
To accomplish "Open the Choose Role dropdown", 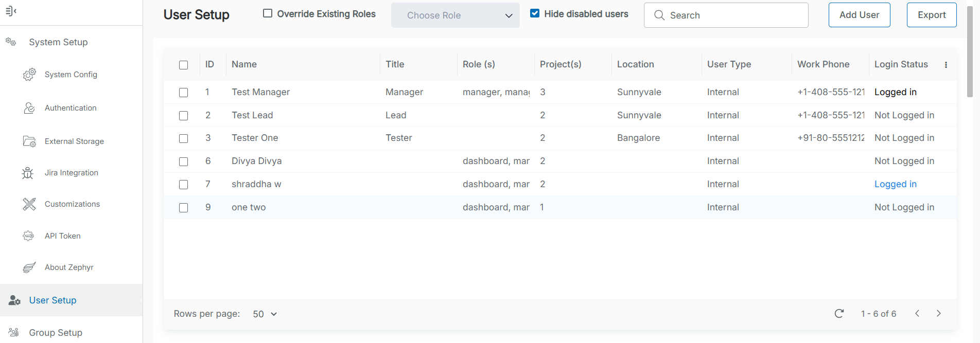I will pos(455,15).
